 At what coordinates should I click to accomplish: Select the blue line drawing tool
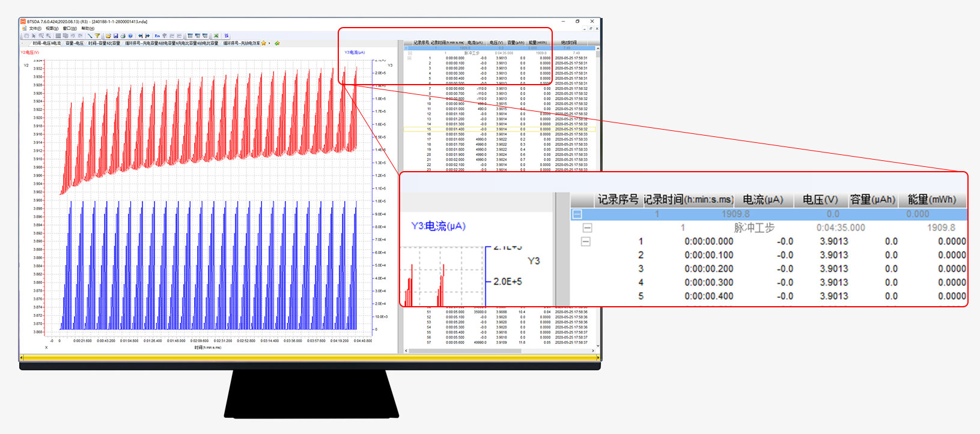(90, 36)
